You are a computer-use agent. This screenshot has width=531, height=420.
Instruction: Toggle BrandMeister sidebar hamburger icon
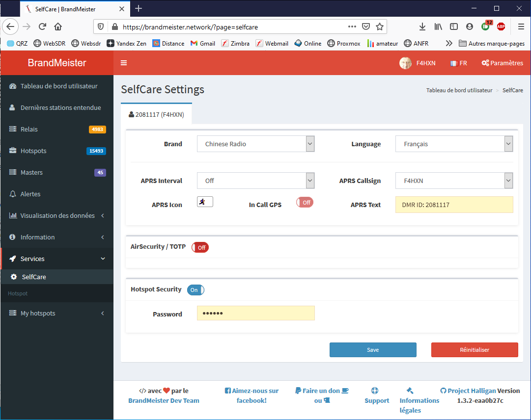click(124, 63)
